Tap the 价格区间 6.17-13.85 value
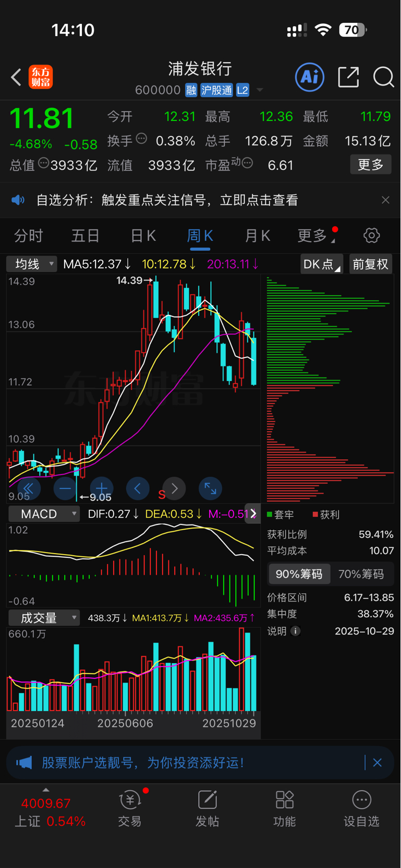Viewport: 401px width, 868px height. click(369, 597)
